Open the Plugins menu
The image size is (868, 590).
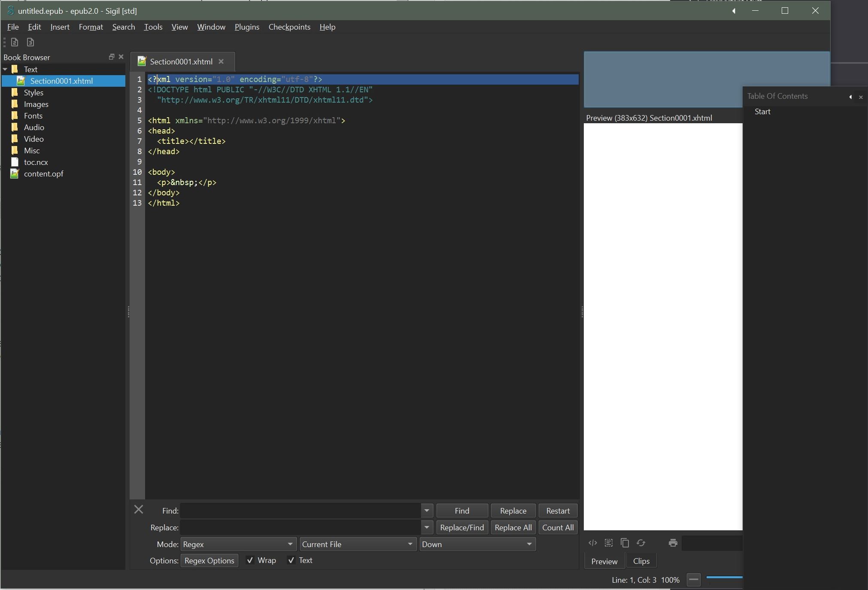(247, 27)
